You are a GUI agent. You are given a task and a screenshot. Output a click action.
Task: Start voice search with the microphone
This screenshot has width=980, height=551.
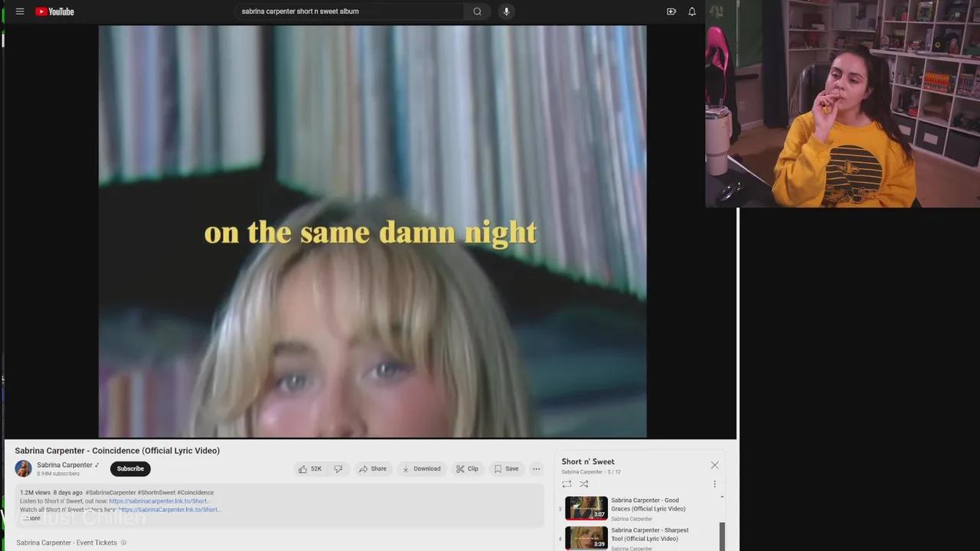click(x=506, y=11)
